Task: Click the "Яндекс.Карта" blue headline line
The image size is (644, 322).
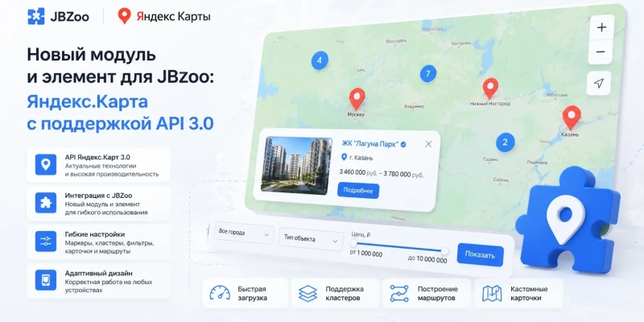Action: [x=88, y=102]
